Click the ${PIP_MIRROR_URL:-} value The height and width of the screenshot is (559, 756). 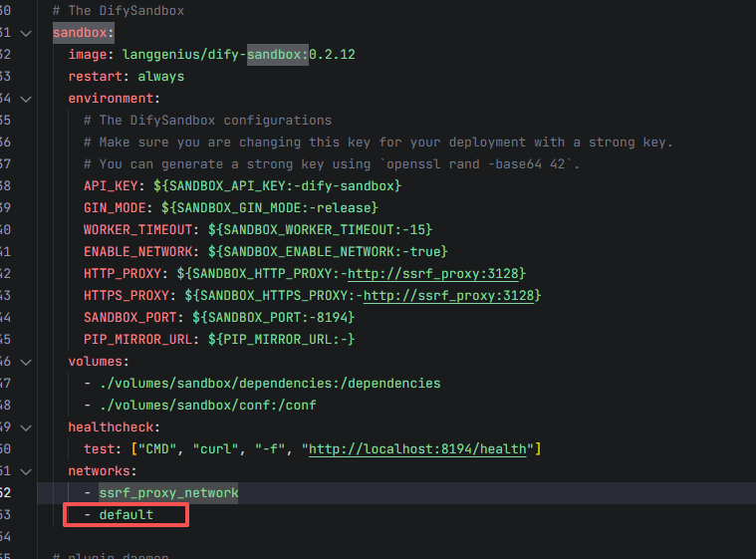pos(281,339)
